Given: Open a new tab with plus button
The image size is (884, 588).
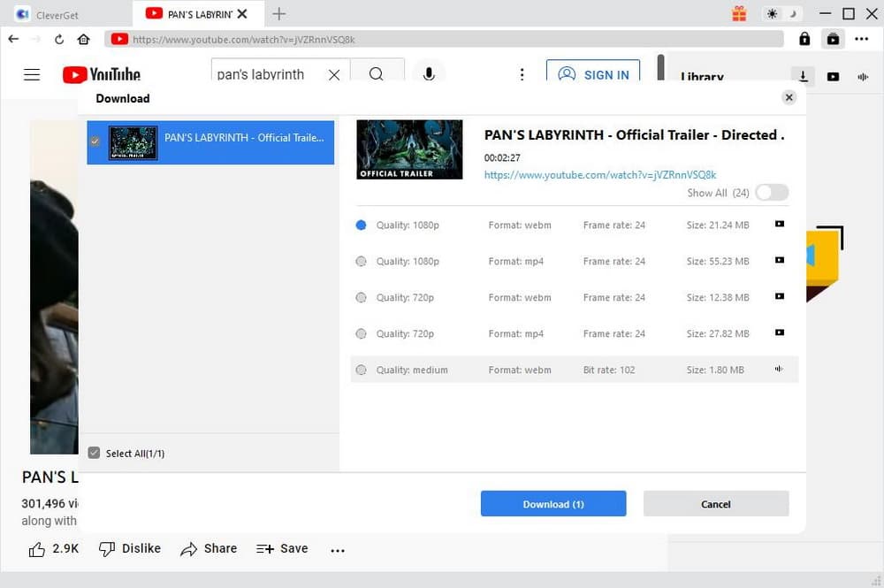Looking at the screenshot, I should click(279, 13).
